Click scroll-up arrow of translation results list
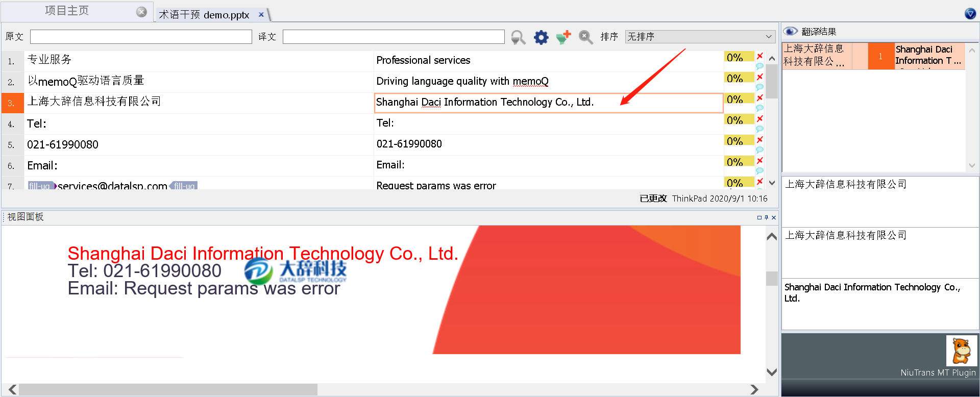The height and width of the screenshot is (397, 980). point(972,50)
